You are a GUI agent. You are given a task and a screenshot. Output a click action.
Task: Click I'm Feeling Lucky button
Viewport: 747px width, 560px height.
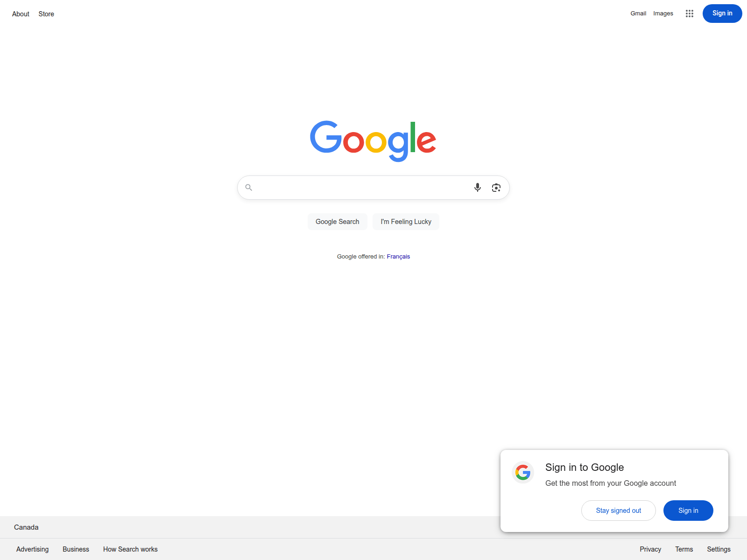pos(406,222)
